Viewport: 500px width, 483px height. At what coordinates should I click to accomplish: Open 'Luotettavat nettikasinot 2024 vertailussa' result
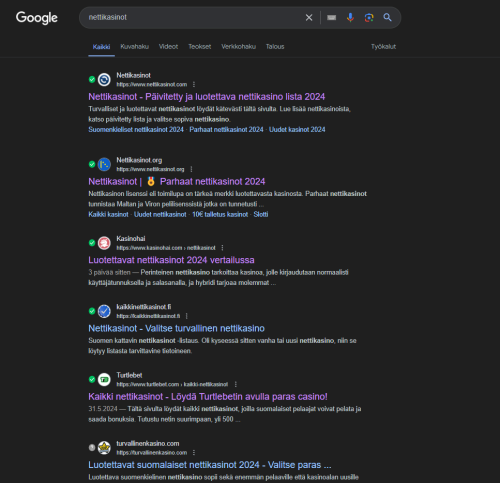(171, 260)
